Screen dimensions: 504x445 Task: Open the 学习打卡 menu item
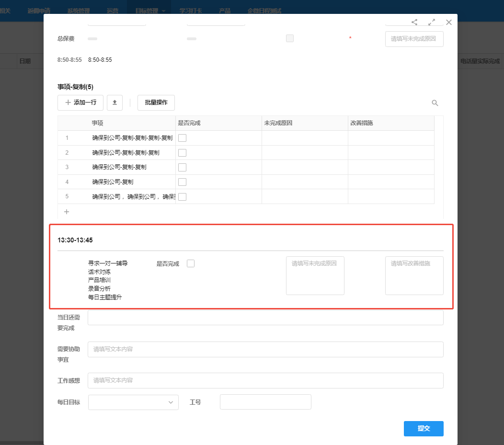(x=190, y=10)
